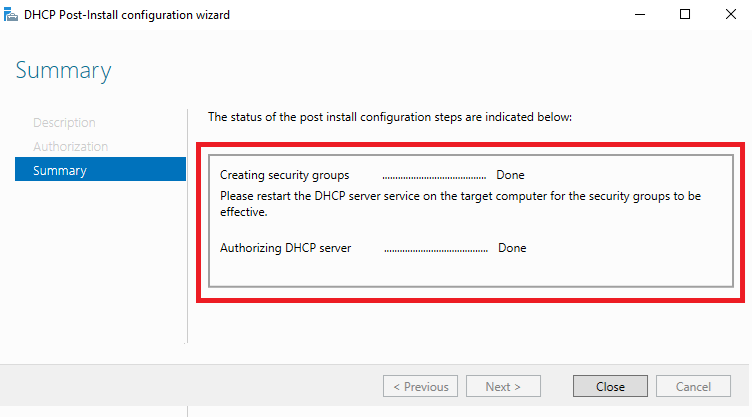Click the restart DHCP server service notice

pos(460,203)
